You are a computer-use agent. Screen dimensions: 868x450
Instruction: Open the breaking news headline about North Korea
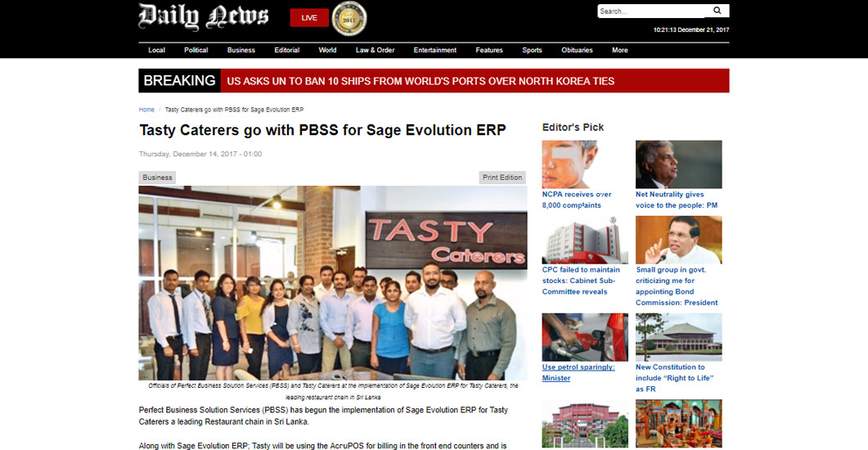(x=421, y=81)
